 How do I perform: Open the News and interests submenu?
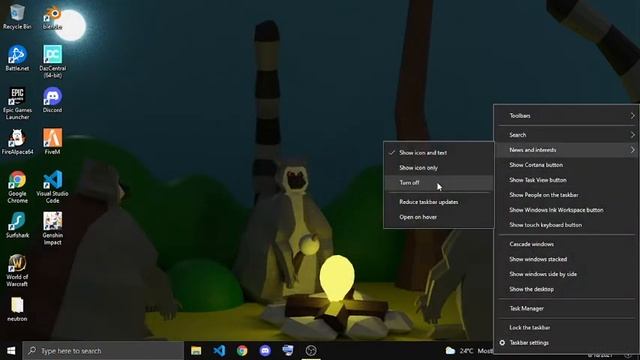[567, 150]
